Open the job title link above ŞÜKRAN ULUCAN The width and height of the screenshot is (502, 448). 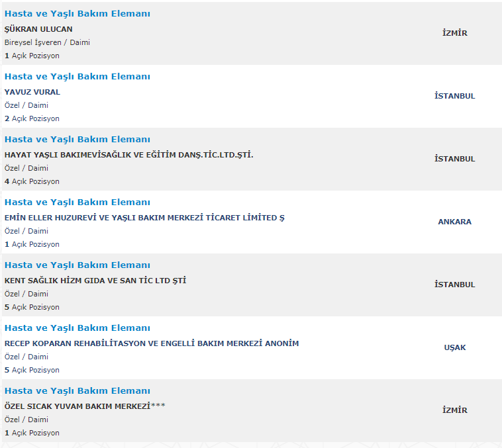(x=77, y=14)
